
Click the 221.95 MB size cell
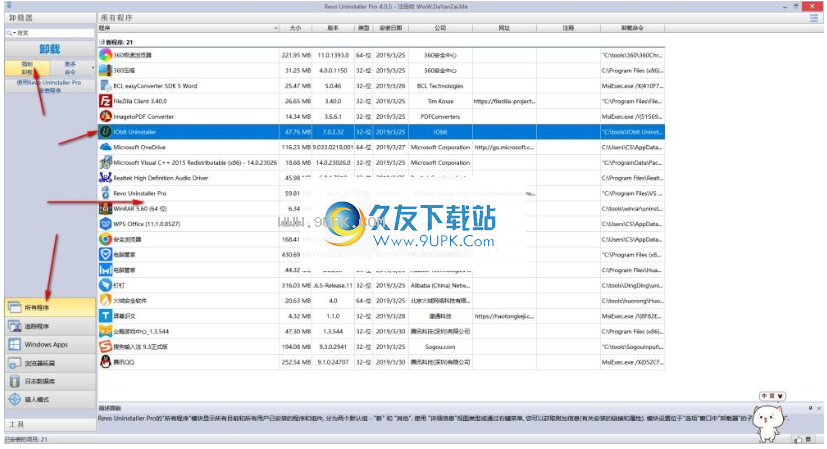click(296, 55)
